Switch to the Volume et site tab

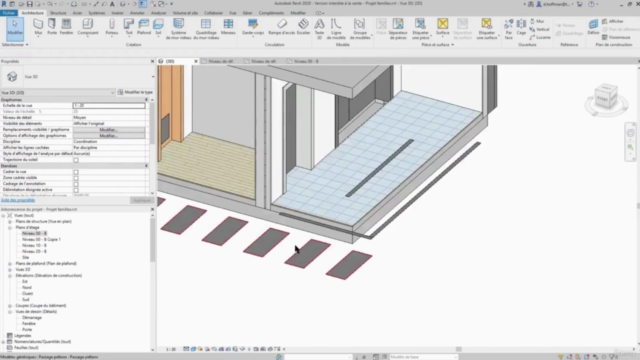click(x=185, y=13)
